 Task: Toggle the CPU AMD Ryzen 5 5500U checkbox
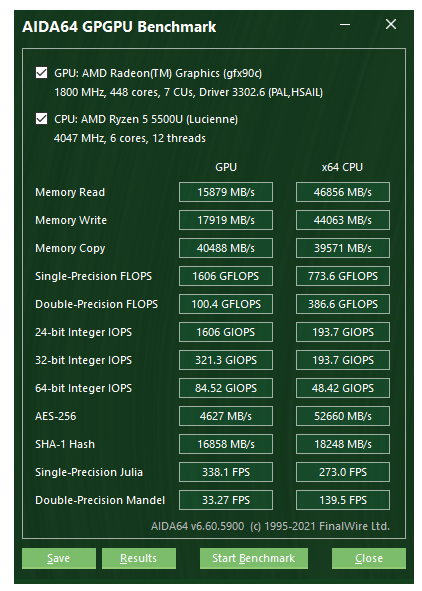[41, 119]
